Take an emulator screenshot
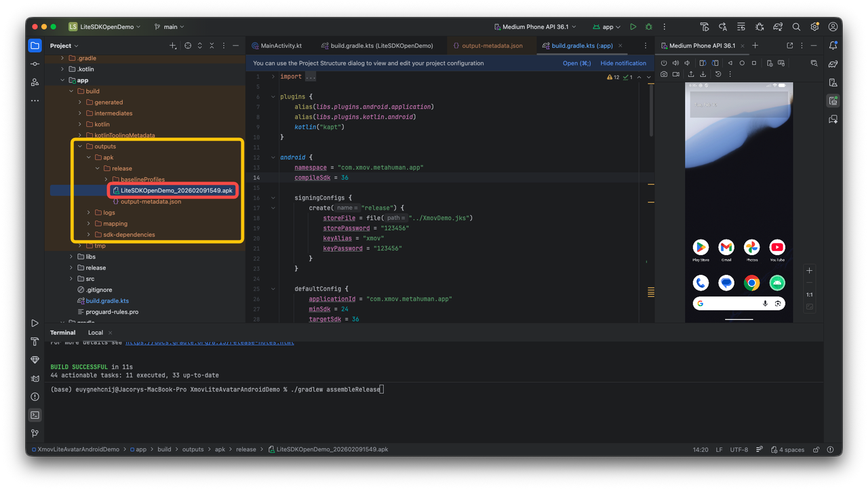 pos(664,74)
